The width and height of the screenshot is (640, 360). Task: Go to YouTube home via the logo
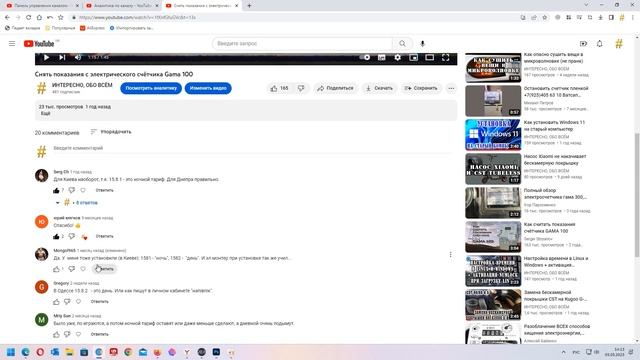pyautogui.click(x=39, y=44)
